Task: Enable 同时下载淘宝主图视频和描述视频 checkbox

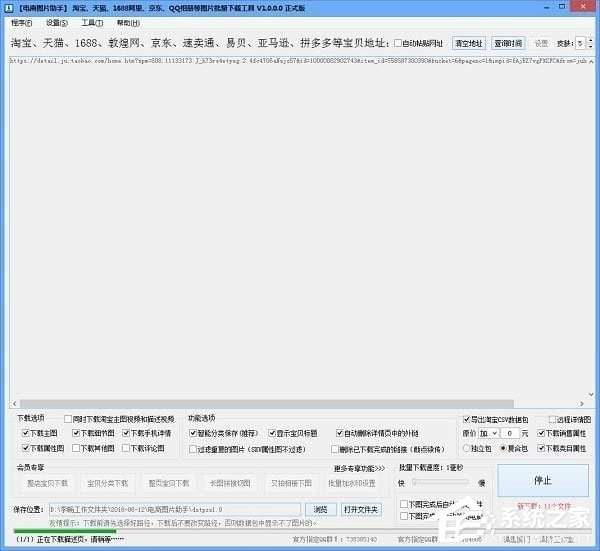Action: pyautogui.click(x=68, y=419)
